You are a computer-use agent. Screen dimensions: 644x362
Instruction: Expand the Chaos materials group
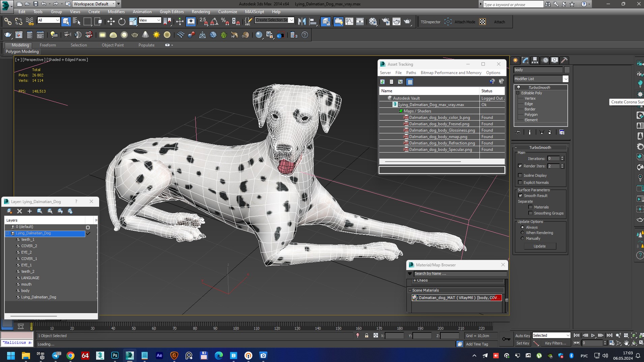[415, 281]
